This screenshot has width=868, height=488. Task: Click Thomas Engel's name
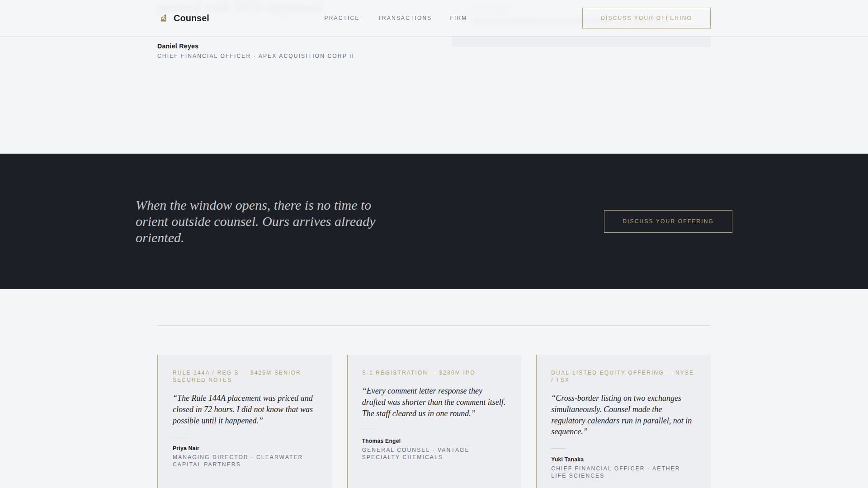coord(381,441)
